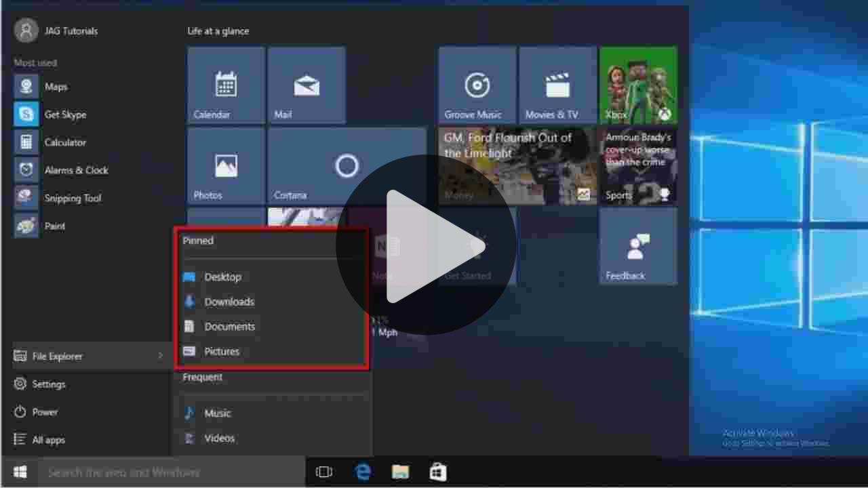This screenshot has width=868, height=488.
Task: Open the Maps app icon
Action: click(26, 87)
